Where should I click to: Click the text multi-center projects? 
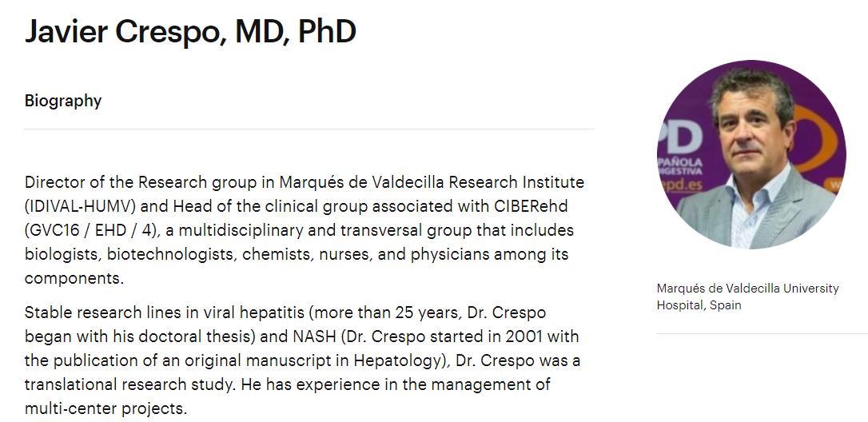click(105, 408)
